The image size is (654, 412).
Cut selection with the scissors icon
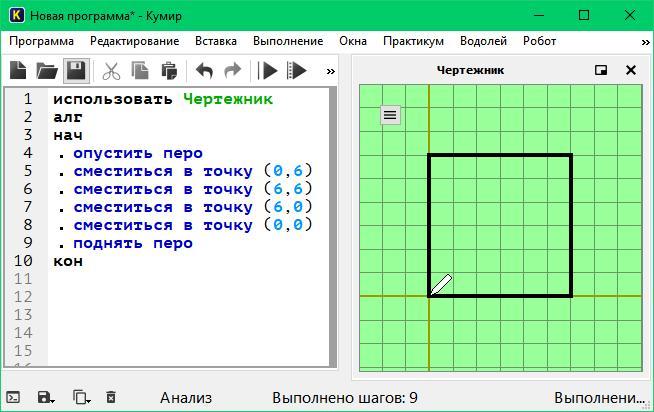pos(111,70)
